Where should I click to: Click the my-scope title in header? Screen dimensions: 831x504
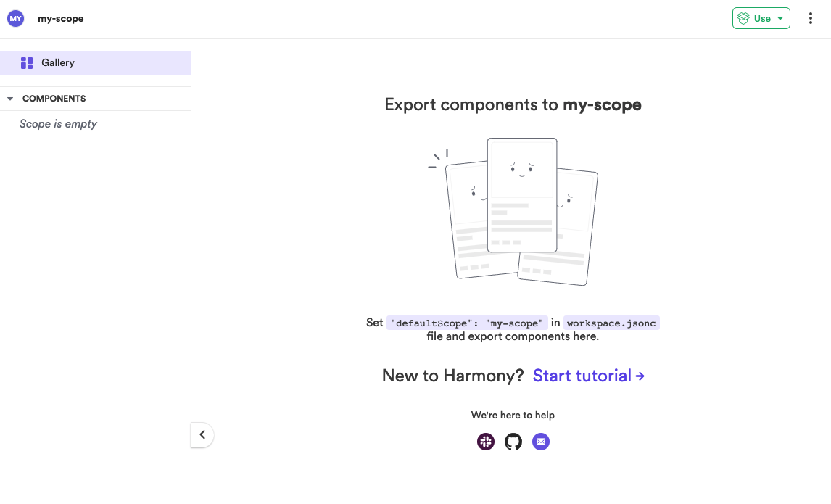point(61,19)
